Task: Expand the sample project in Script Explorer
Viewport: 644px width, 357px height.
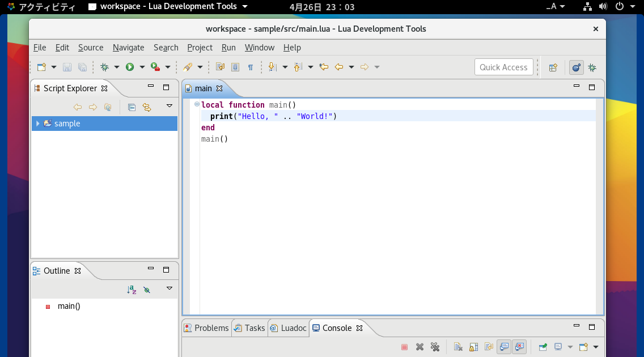Action: (37, 124)
